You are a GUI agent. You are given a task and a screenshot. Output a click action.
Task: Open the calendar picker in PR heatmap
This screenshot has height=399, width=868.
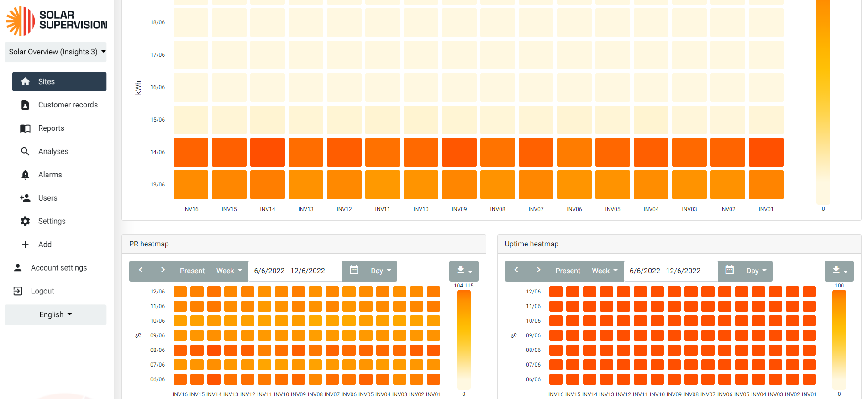pyautogui.click(x=354, y=271)
